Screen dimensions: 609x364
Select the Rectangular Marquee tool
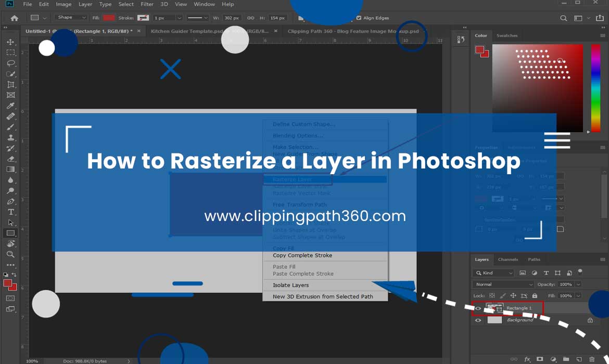(10, 53)
